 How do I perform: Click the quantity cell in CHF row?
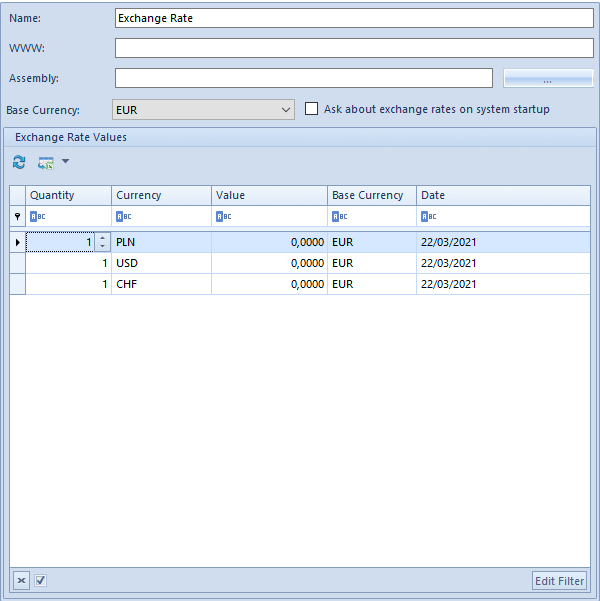pyautogui.click(x=68, y=284)
